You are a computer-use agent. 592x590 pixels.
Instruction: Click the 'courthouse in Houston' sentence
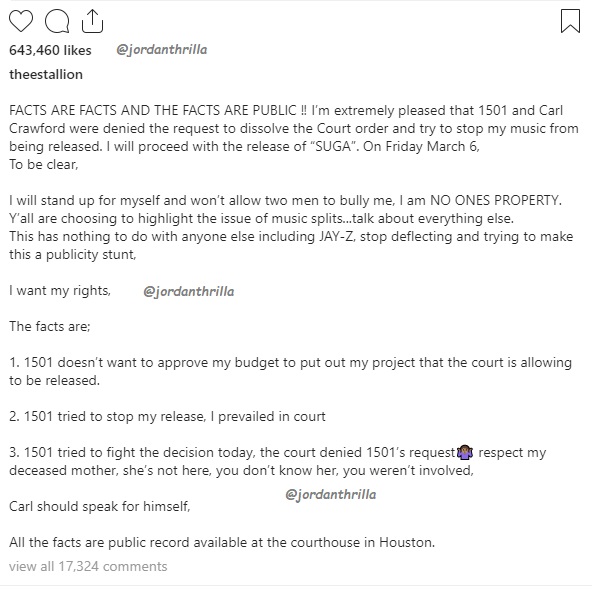pyautogui.click(x=222, y=542)
